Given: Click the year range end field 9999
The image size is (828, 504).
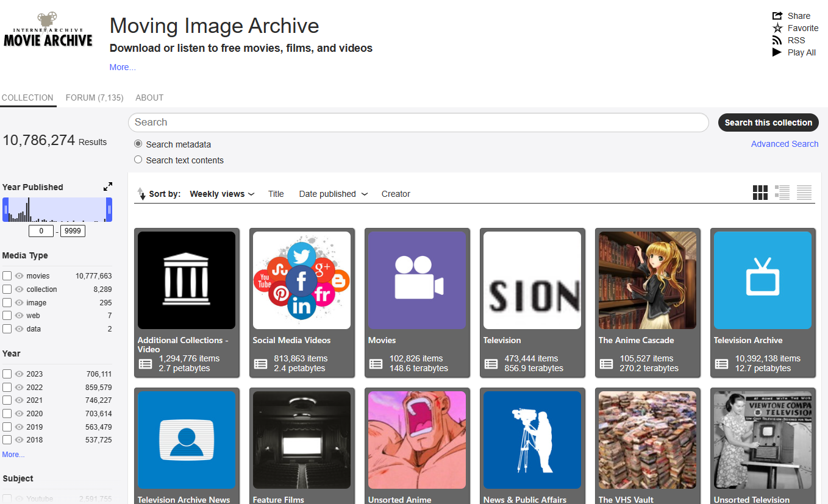Looking at the screenshot, I should 73,231.
